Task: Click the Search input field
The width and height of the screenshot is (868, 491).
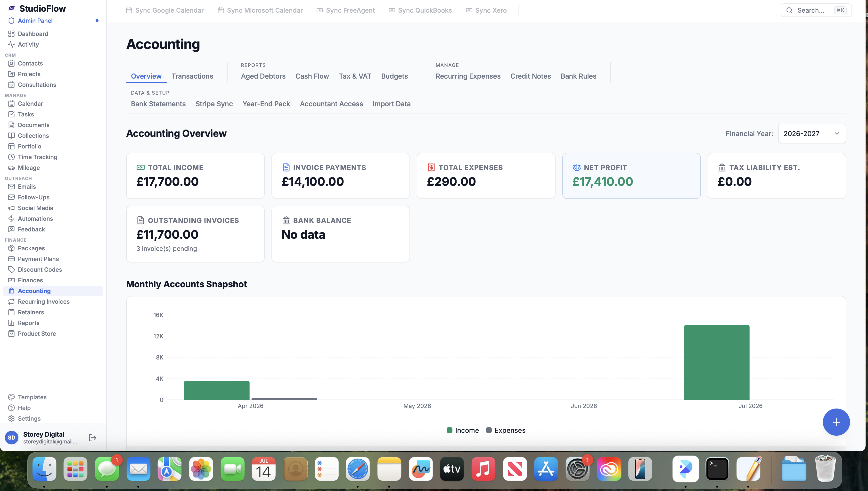Action: click(x=816, y=10)
